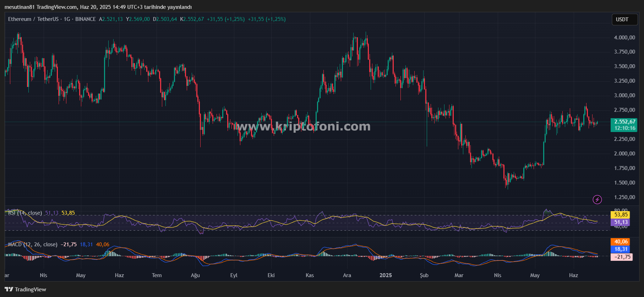Click the 1.250,00 price axis label
Viewport: 644px width, 297px height.
click(x=624, y=197)
